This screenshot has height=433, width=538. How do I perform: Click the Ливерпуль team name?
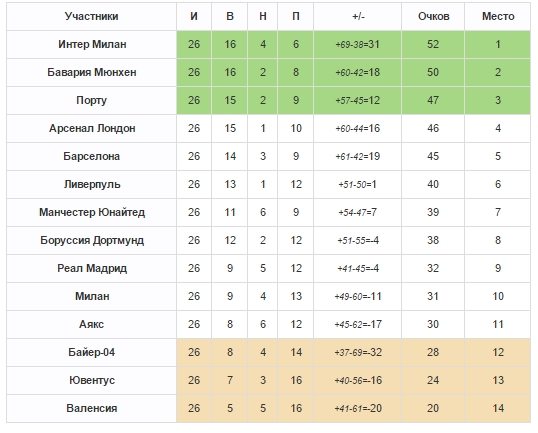pos(92,184)
